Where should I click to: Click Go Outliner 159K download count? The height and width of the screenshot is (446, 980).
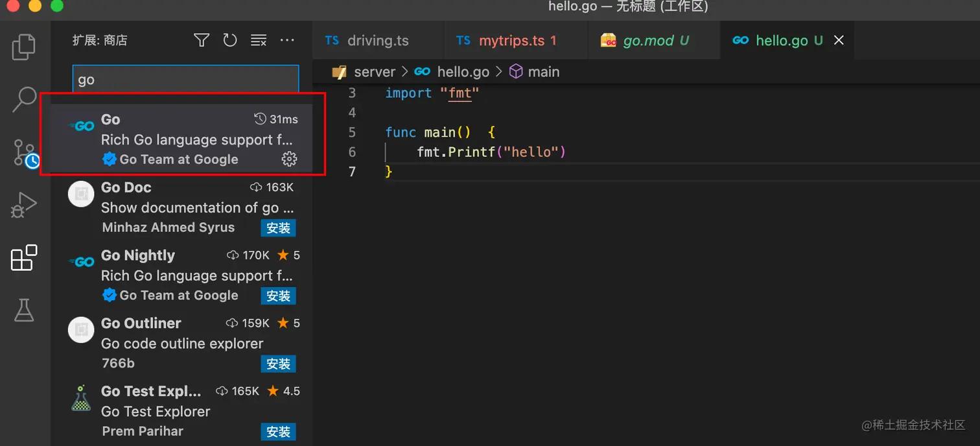[248, 323]
